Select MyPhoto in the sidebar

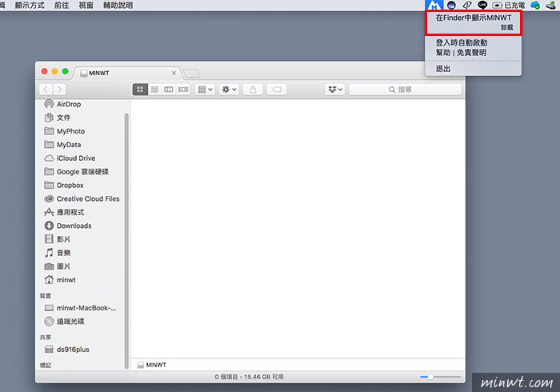65,131
